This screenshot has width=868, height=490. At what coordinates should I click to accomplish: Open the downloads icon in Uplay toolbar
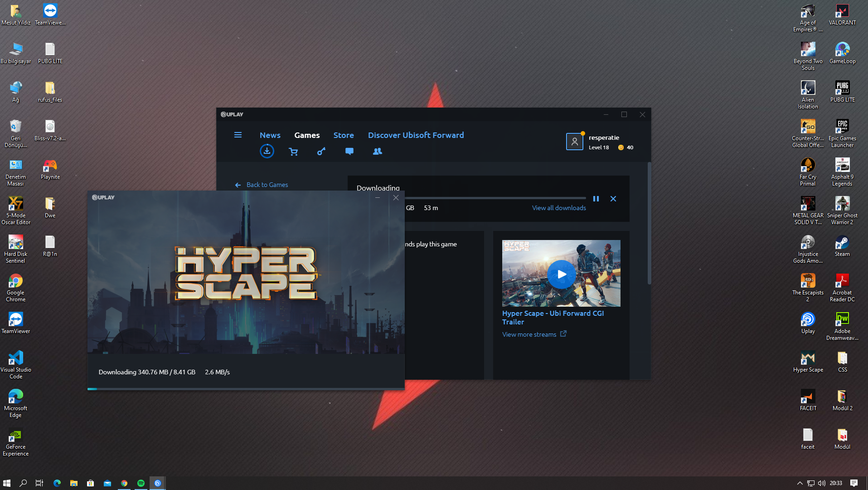click(267, 151)
